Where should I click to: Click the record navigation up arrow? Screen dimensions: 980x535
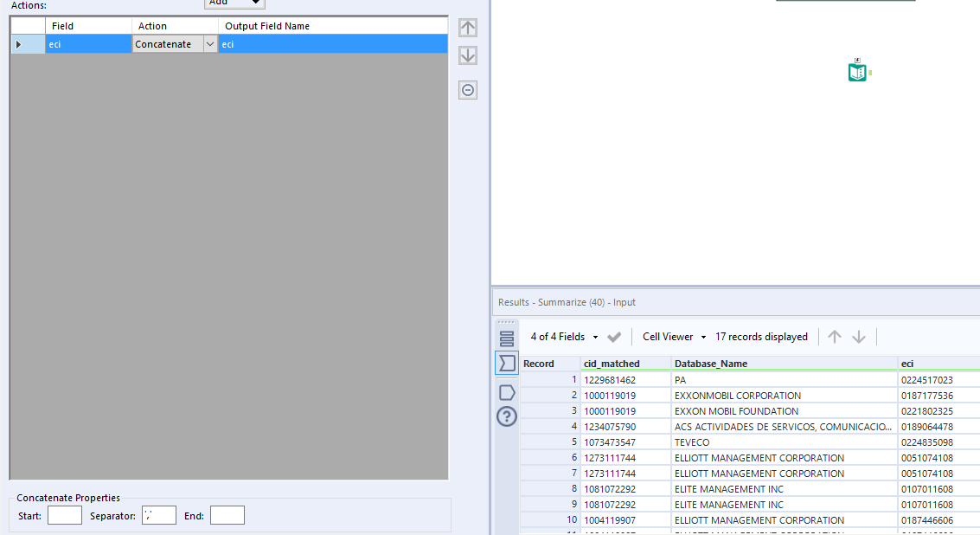tap(834, 337)
